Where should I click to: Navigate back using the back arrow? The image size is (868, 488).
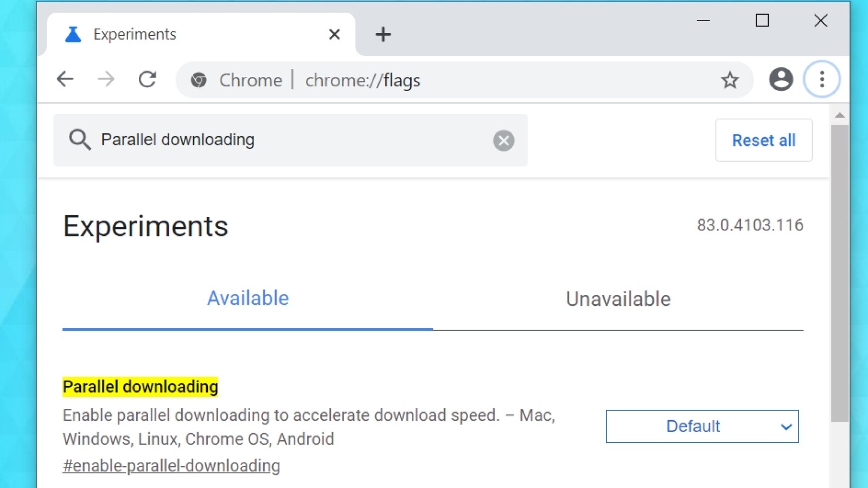click(x=65, y=79)
